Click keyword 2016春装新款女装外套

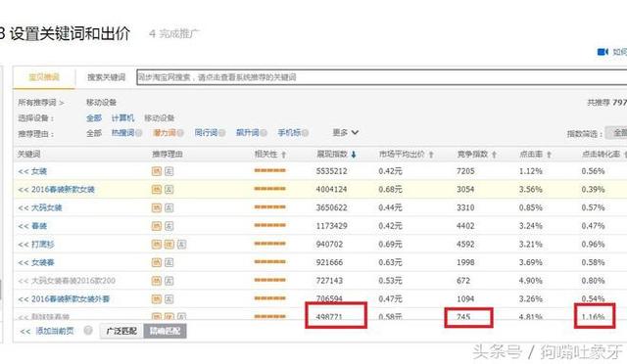coord(71,299)
